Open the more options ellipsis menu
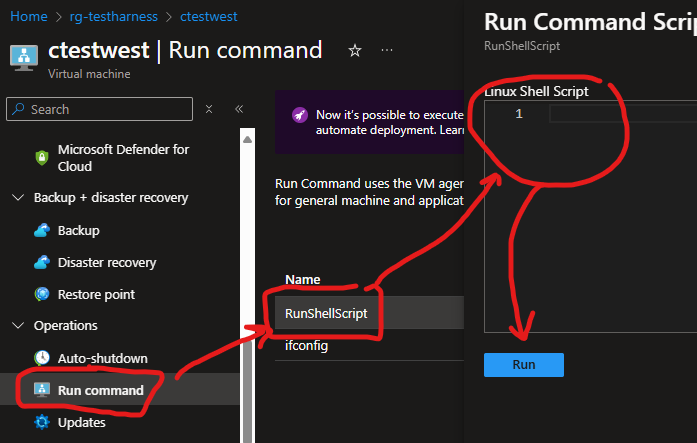 point(387,50)
